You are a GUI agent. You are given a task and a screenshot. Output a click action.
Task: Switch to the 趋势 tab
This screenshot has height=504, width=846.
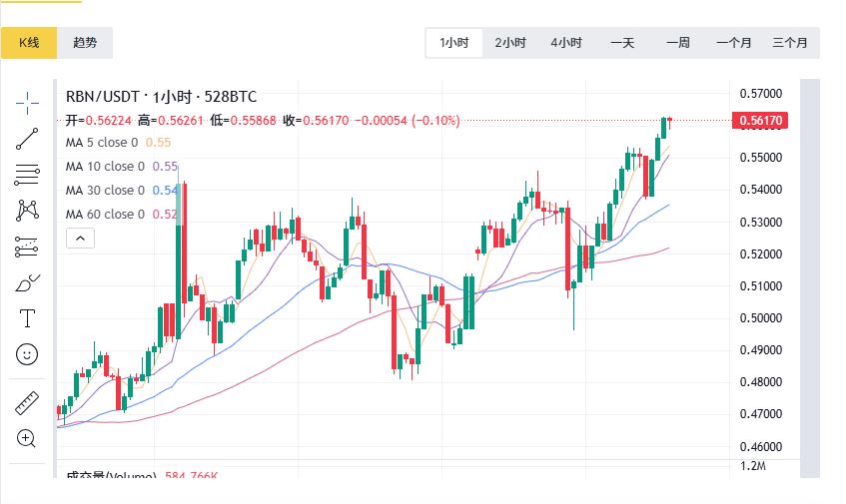pos(85,43)
